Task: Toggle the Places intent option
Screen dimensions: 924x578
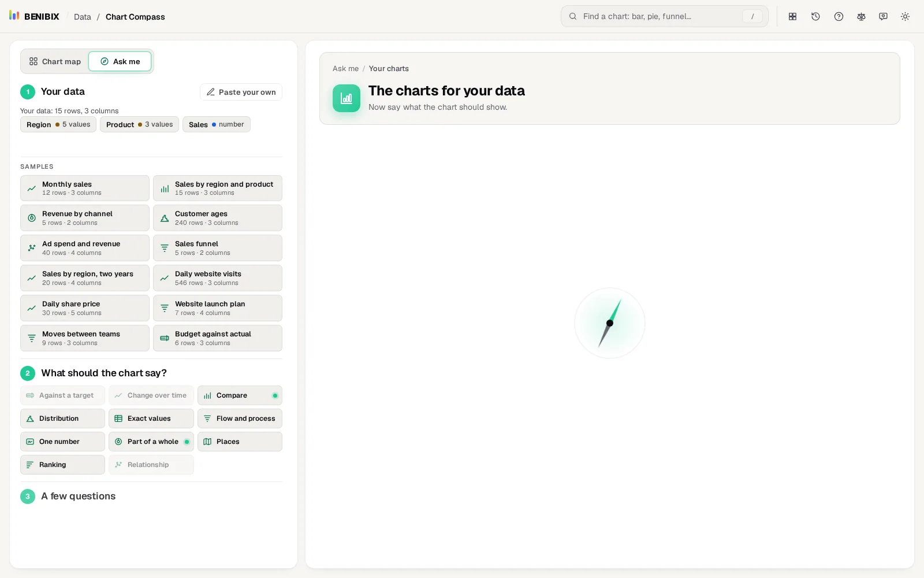Action: pyautogui.click(x=240, y=442)
